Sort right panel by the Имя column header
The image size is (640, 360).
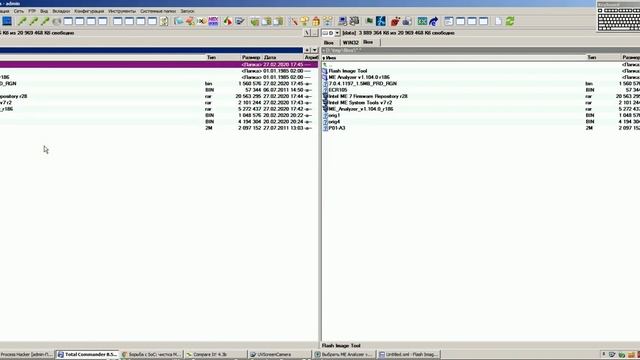pos(454,58)
